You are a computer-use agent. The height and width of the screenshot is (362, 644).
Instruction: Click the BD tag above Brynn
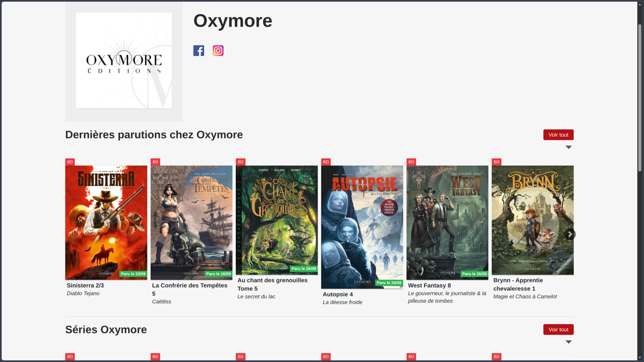[496, 162]
